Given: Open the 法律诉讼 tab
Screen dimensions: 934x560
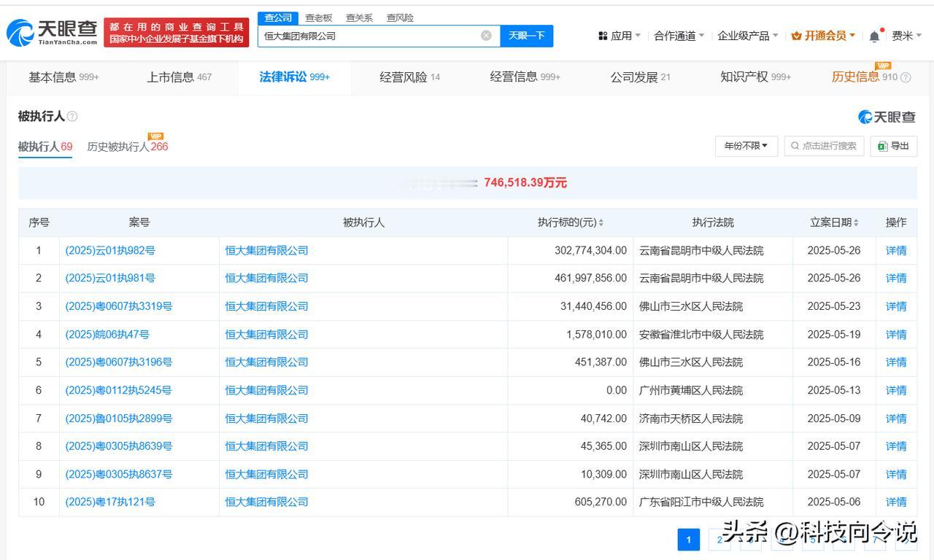Looking at the screenshot, I should 295,77.
